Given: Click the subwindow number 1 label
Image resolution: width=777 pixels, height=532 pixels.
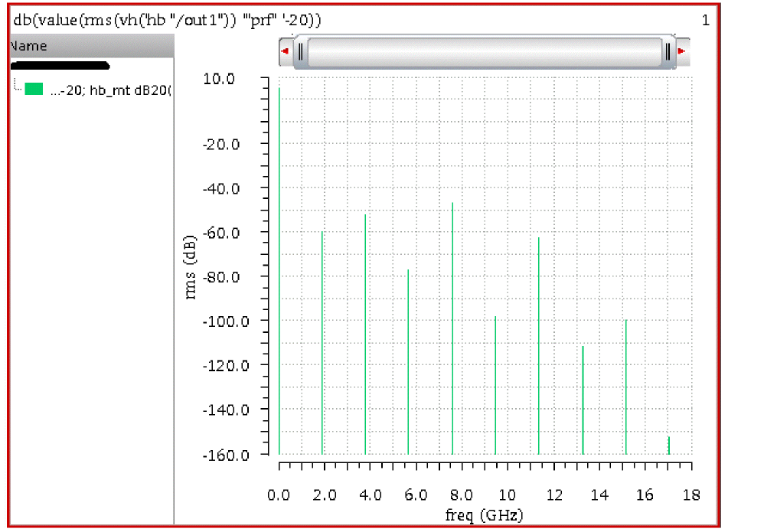Looking at the screenshot, I should pyautogui.click(x=706, y=21).
